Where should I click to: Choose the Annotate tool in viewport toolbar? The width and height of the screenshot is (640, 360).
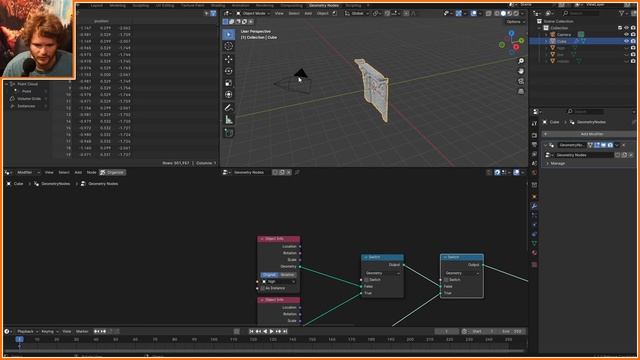point(229,108)
